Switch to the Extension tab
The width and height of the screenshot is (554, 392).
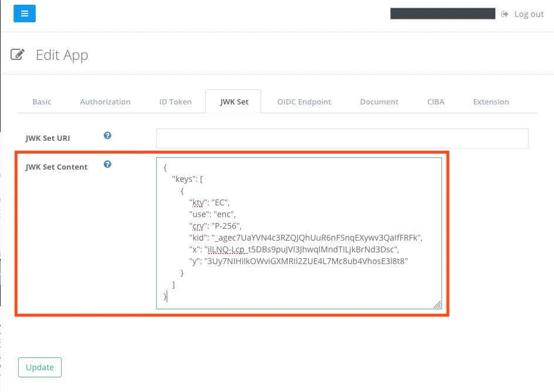[x=491, y=102]
